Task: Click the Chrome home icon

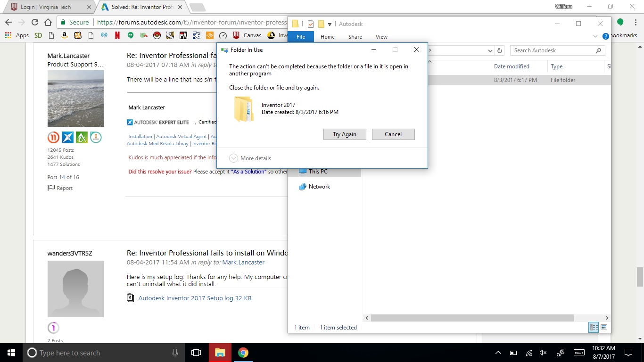Action: (x=48, y=22)
